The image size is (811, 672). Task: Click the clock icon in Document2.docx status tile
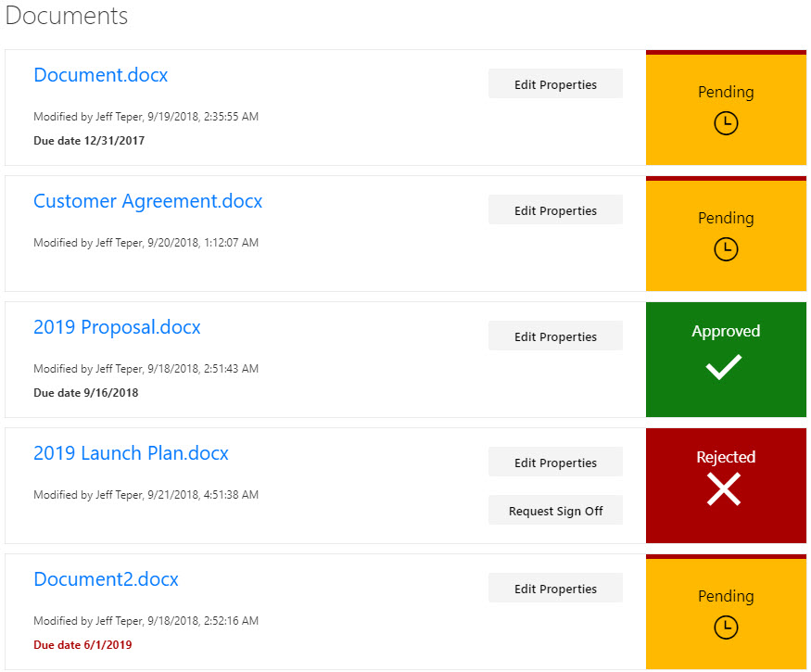(x=726, y=628)
